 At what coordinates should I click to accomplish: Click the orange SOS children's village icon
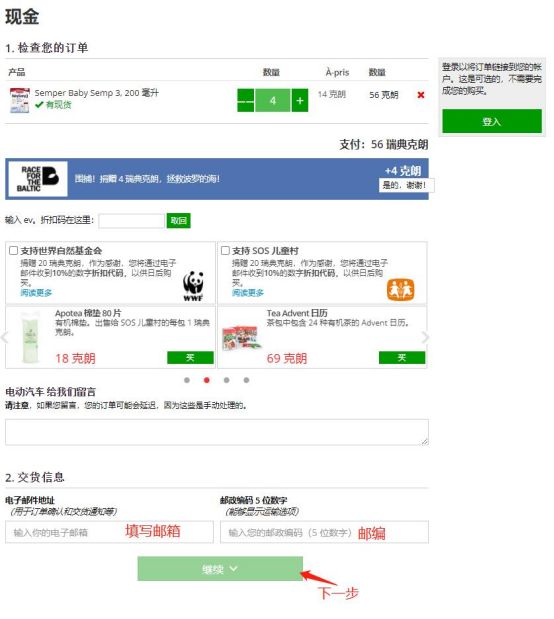click(x=400, y=289)
